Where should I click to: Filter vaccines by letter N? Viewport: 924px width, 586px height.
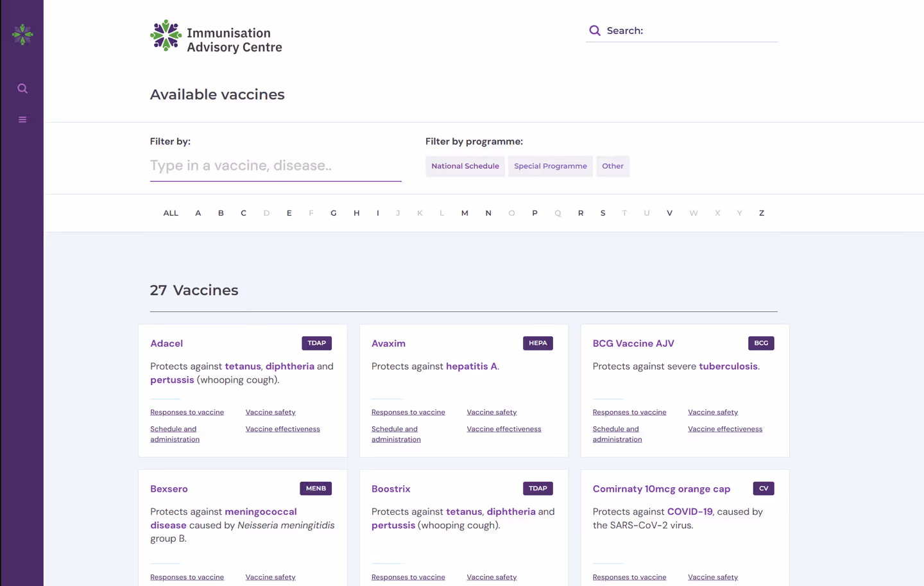pos(488,213)
